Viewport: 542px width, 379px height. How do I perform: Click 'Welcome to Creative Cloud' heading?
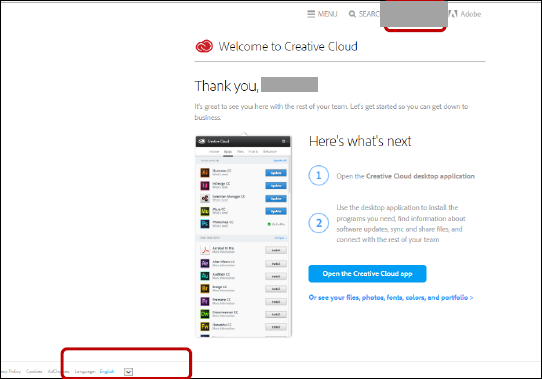pos(288,46)
